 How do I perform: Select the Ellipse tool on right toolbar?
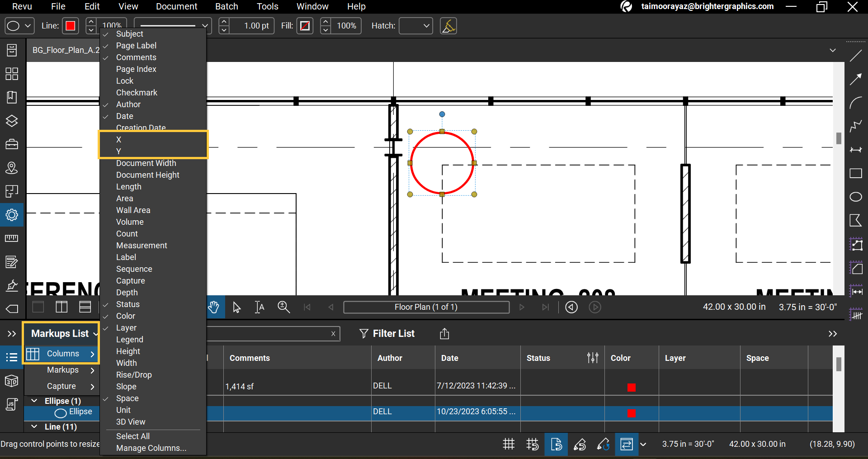pyautogui.click(x=857, y=197)
